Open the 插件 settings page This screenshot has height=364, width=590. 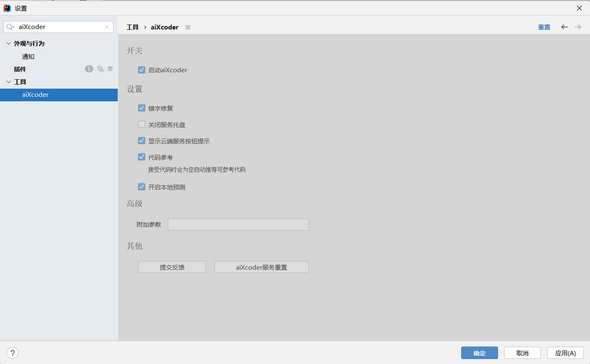[x=20, y=69]
